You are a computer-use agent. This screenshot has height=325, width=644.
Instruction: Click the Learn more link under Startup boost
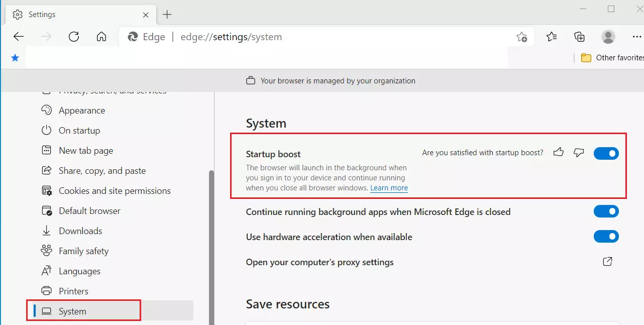click(389, 187)
